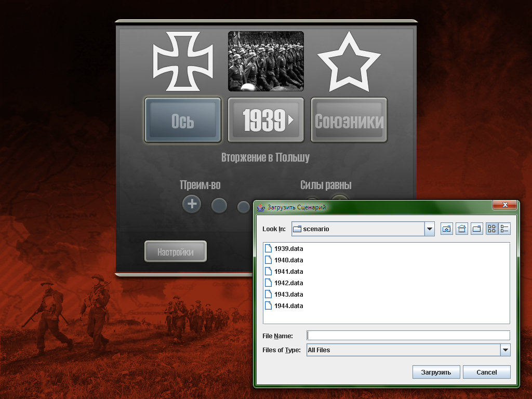The image size is (532, 399).
Task: Switch to Details view in file dialog
Action: point(504,229)
